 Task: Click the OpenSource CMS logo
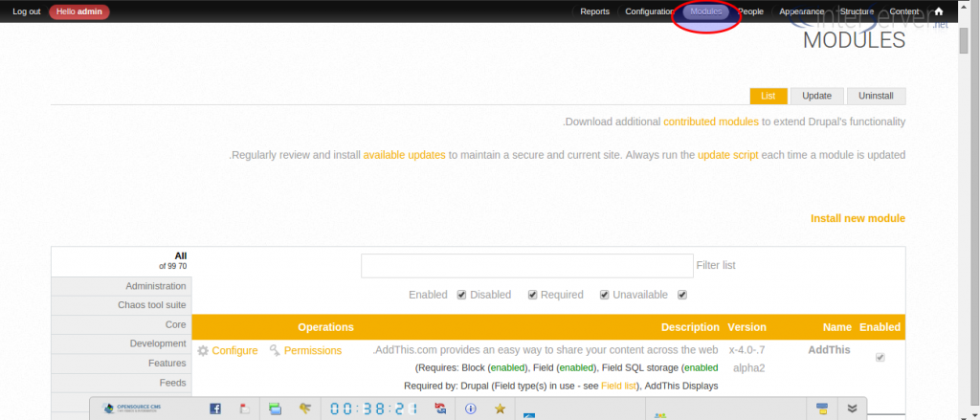click(131, 409)
